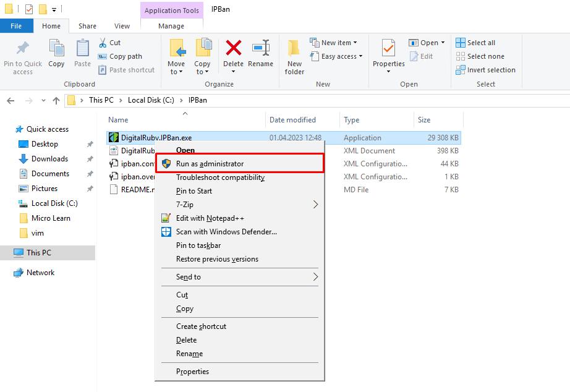Expand the 7-Zip submenu
This screenshot has height=392, width=570.
click(x=315, y=205)
